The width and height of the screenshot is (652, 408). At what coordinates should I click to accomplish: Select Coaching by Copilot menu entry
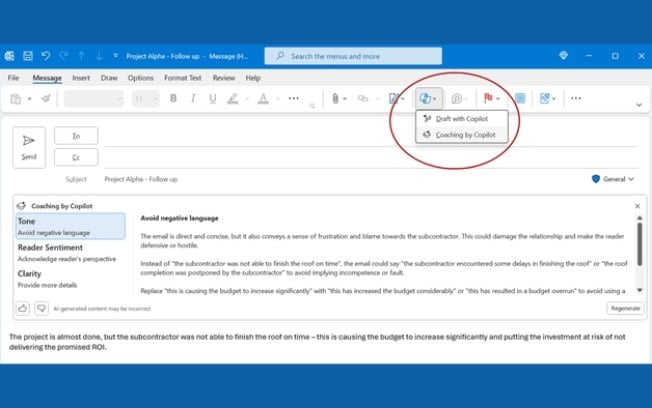pos(462,135)
